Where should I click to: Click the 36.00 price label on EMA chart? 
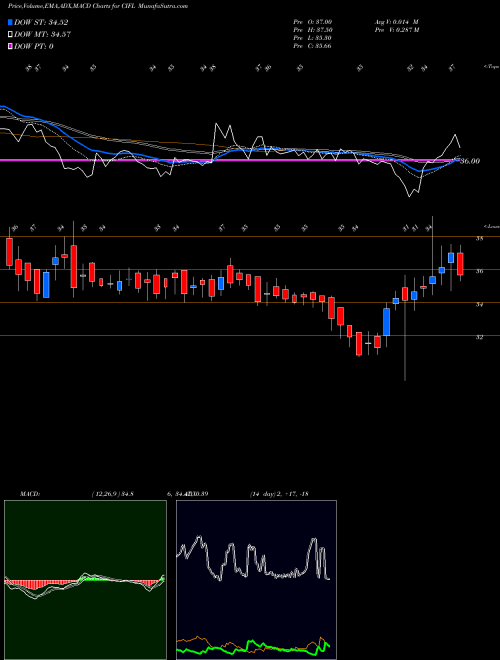coord(471,161)
